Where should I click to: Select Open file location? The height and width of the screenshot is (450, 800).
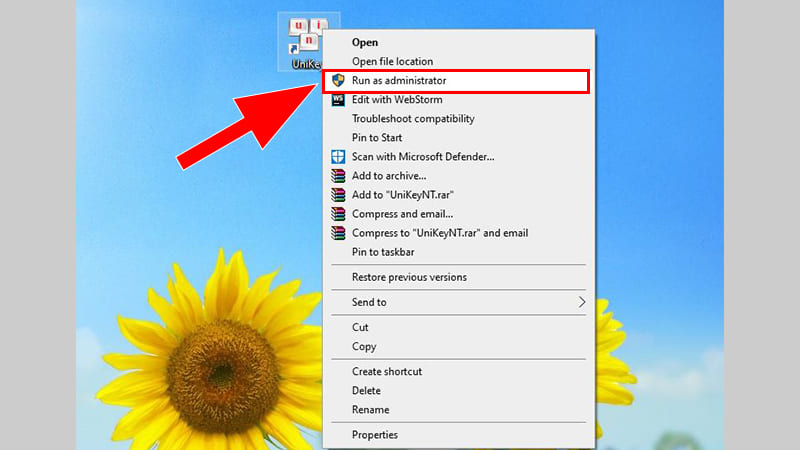click(392, 62)
